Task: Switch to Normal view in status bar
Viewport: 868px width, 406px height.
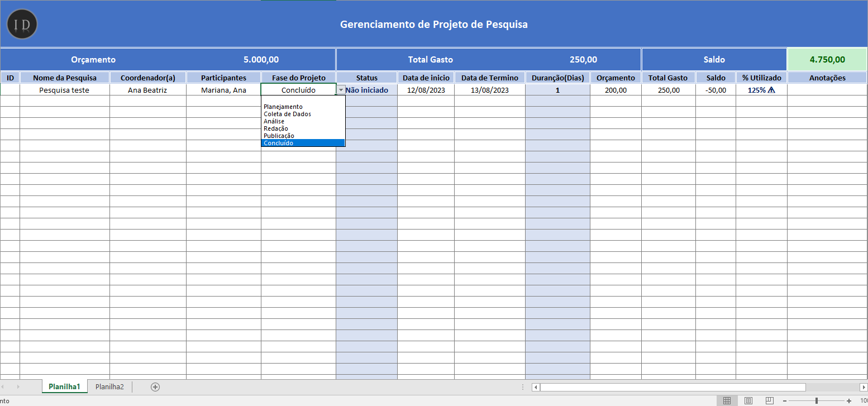Action: [727, 400]
